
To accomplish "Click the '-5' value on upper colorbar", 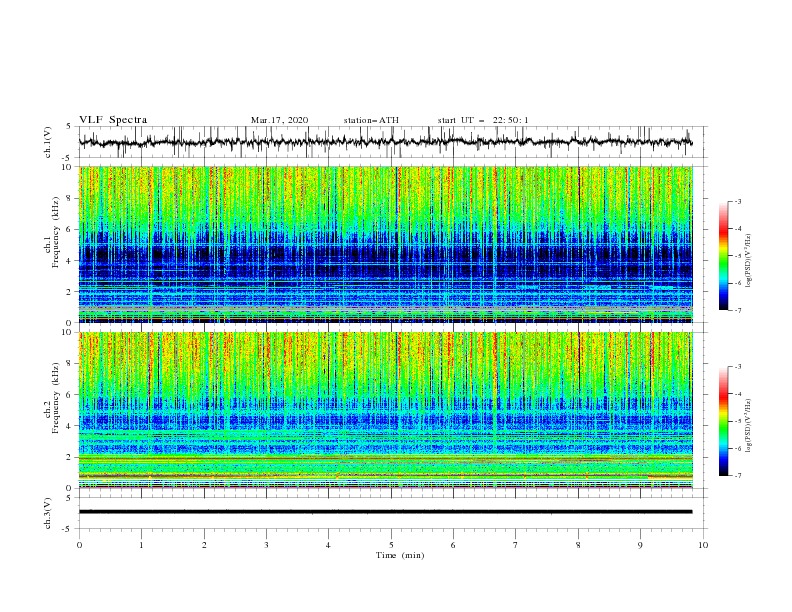I will pos(737,256).
